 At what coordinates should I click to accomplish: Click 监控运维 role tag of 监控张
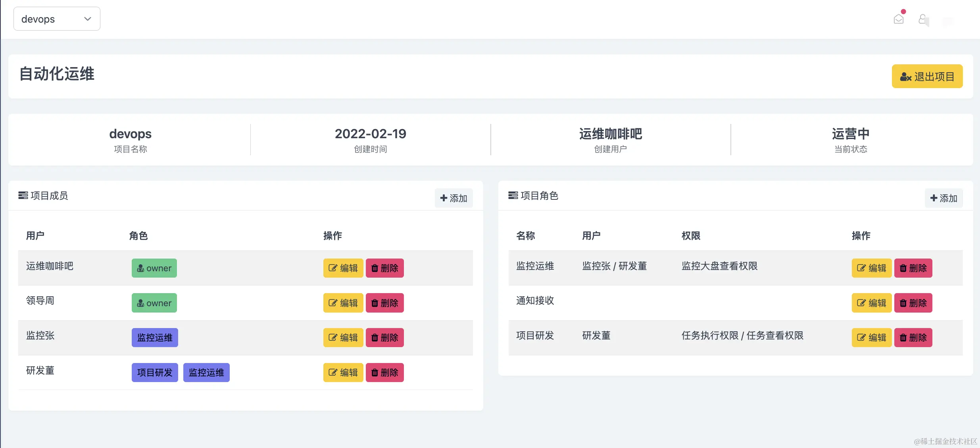tap(155, 338)
